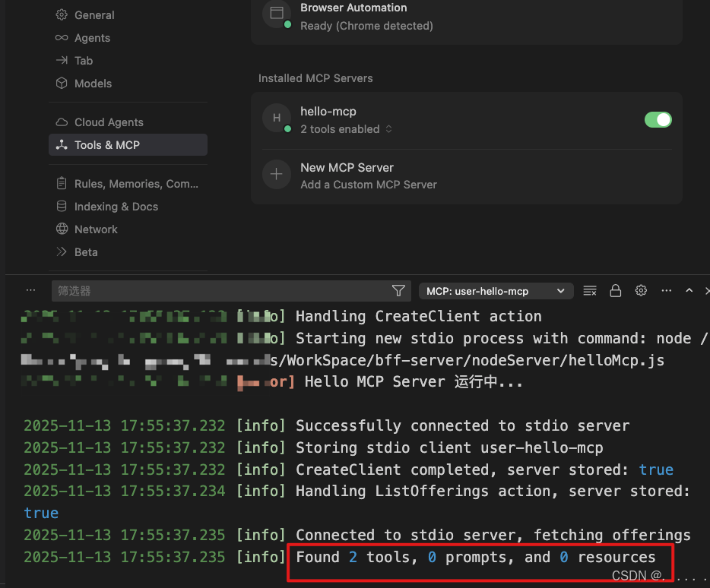
Task: Click the Browser Automation window icon
Action: point(276,13)
